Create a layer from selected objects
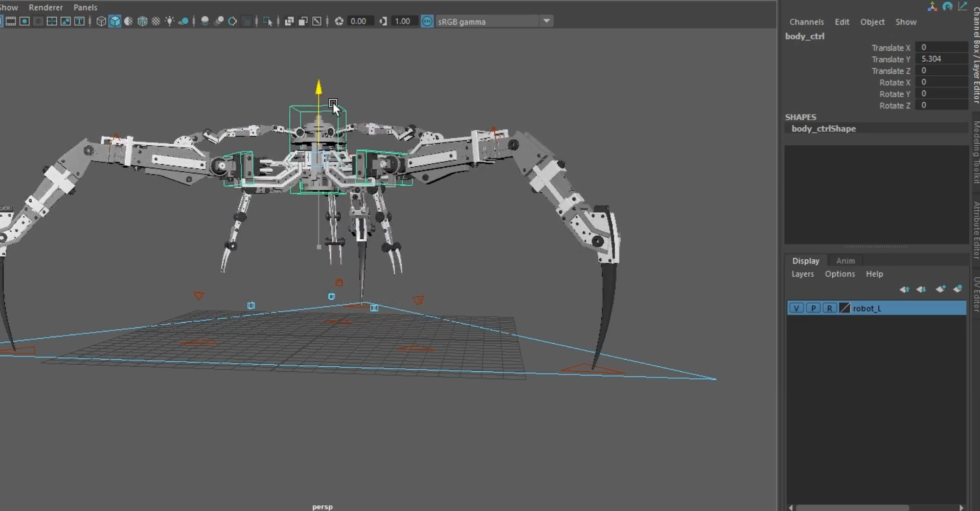The image size is (980, 511). click(958, 289)
